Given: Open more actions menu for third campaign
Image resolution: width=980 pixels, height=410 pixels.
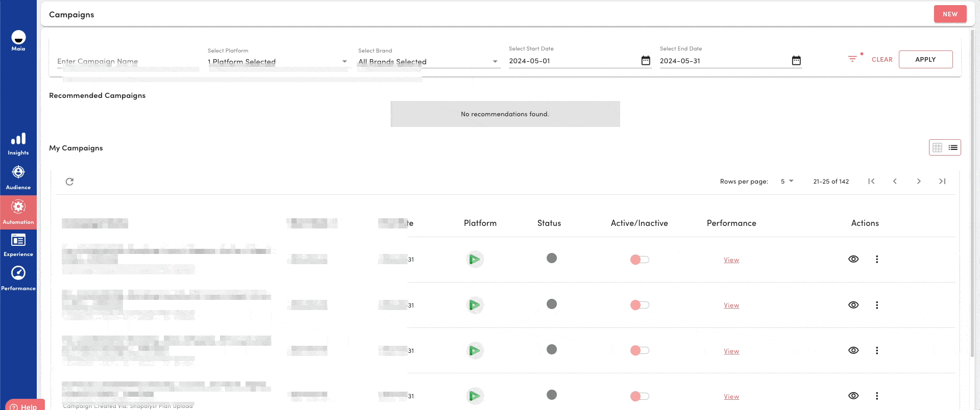Looking at the screenshot, I should pyautogui.click(x=877, y=350).
